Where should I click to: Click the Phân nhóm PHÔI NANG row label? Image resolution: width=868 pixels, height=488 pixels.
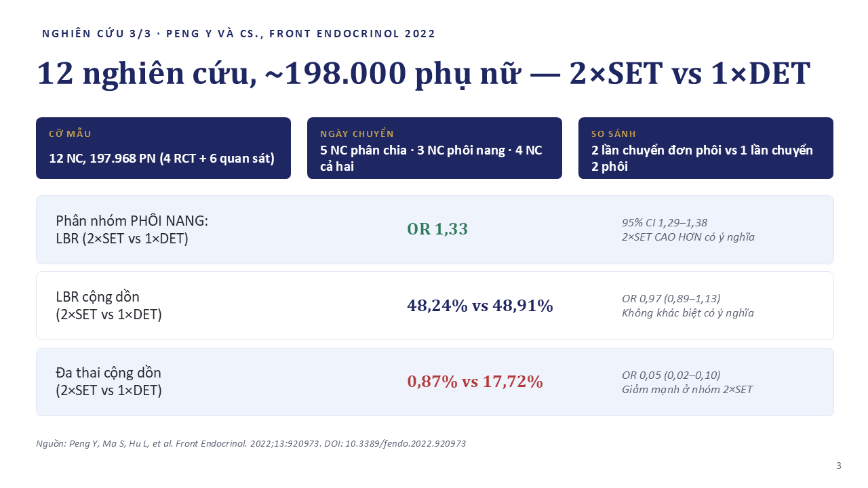[x=132, y=230]
